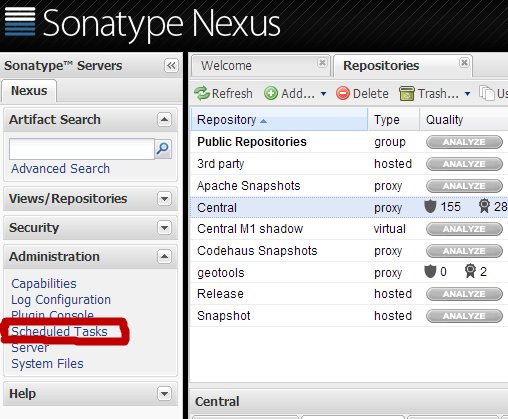
Task: Open the Advanced Search link
Action: click(x=60, y=169)
